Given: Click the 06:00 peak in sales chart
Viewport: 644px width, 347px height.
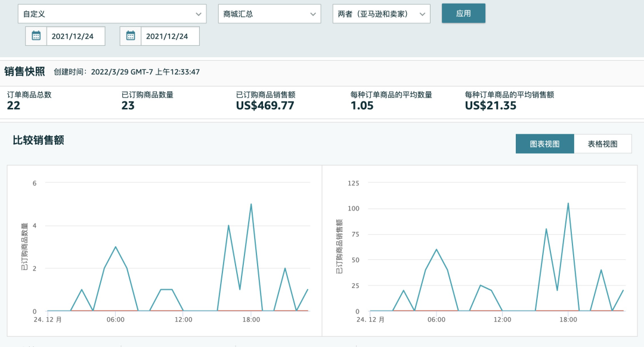Looking at the screenshot, I should pyautogui.click(x=436, y=249).
